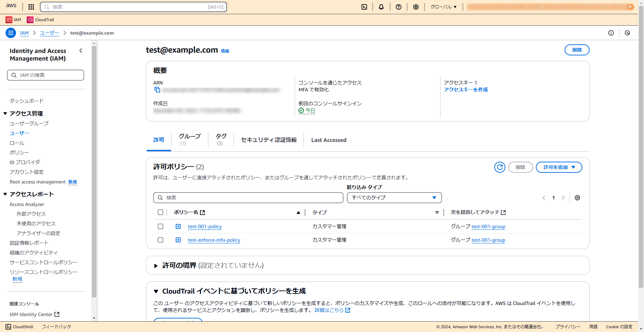Refresh the permissions policies list
The height and width of the screenshot is (332, 644).
[500, 167]
